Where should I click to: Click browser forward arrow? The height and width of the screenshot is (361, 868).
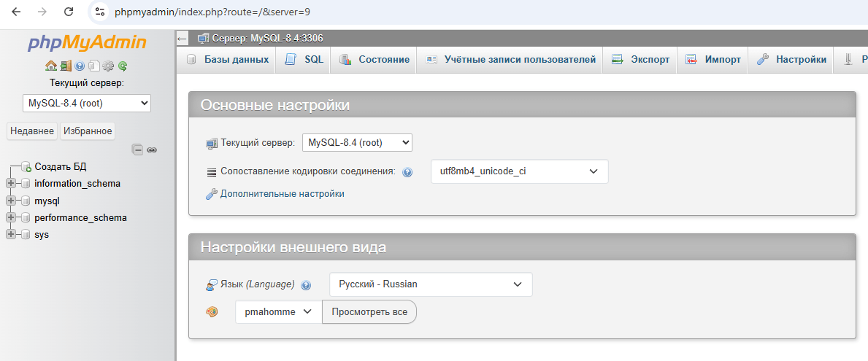click(42, 12)
